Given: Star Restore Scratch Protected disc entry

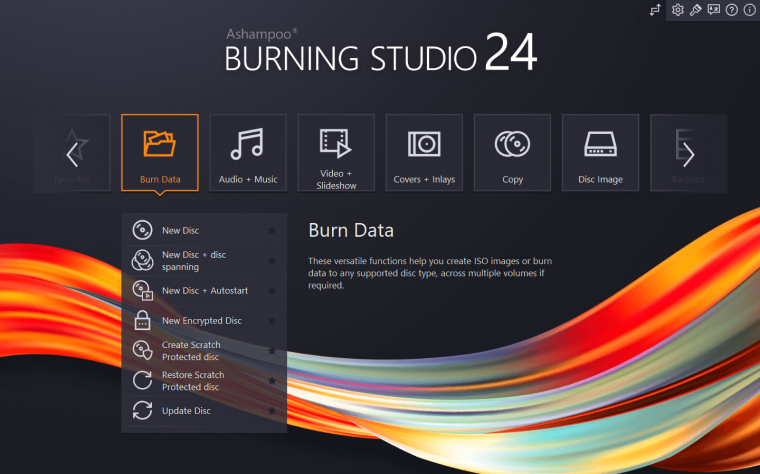Looking at the screenshot, I should (272, 380).
